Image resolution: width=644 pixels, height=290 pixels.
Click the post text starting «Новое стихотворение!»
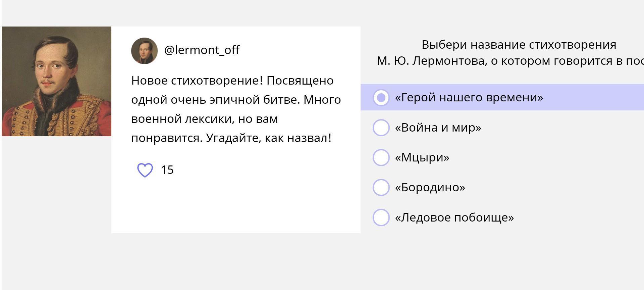point(232,81)
